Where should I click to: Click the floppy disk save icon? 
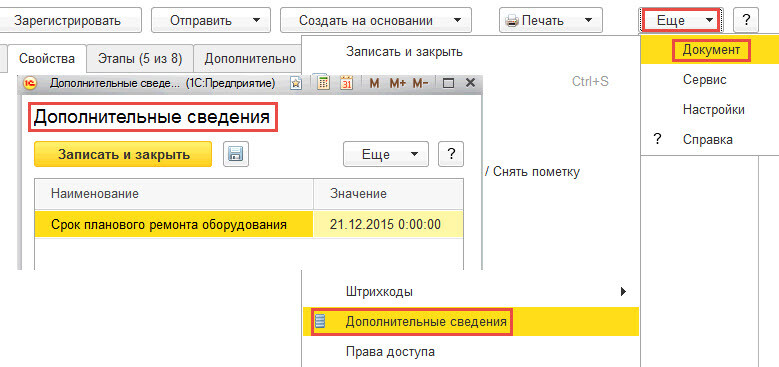pos(236,154)
